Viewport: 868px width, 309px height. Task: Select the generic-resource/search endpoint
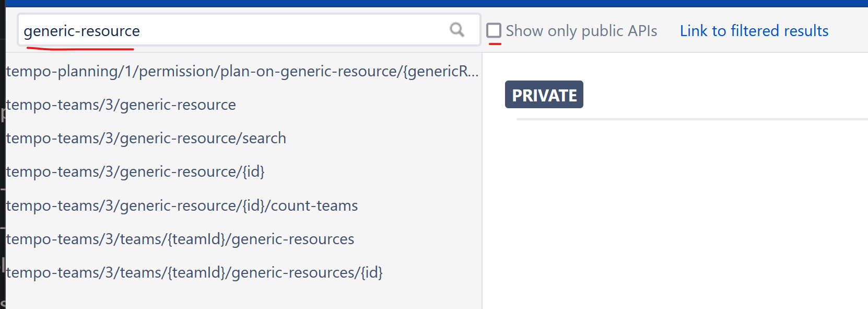(x=146, y=138)
